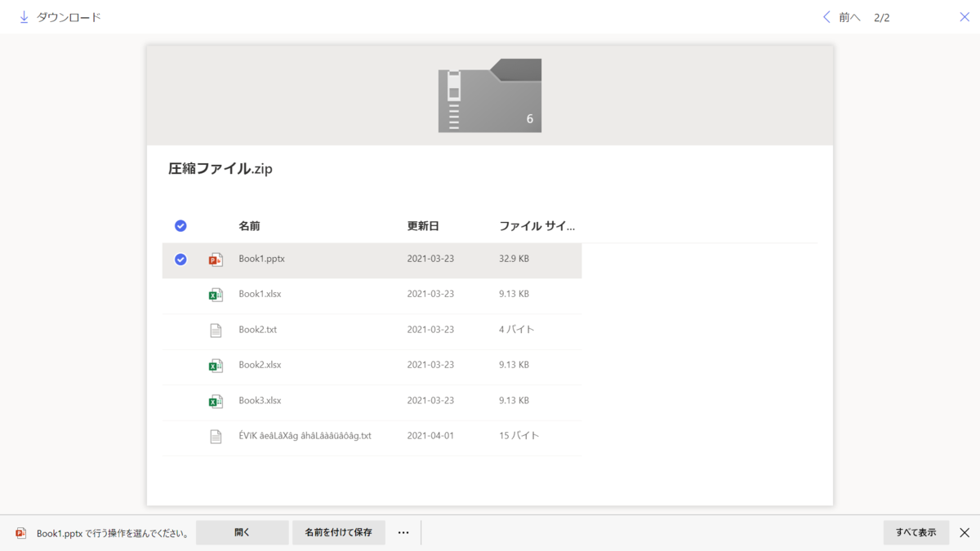Select the Book3.xlsx file name
Screen dimensions: 980x551
tap(260, 401)
